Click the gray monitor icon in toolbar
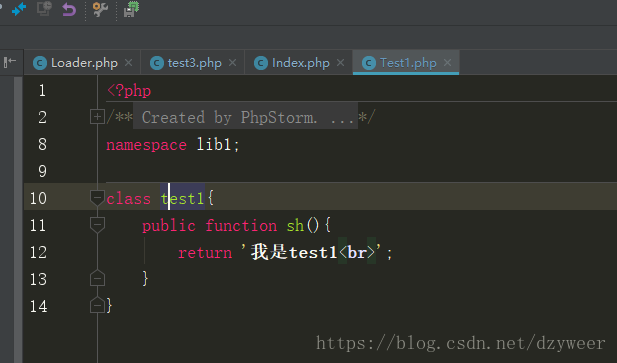The width and height of the screenshot is (617, 363). click(44, 8)
